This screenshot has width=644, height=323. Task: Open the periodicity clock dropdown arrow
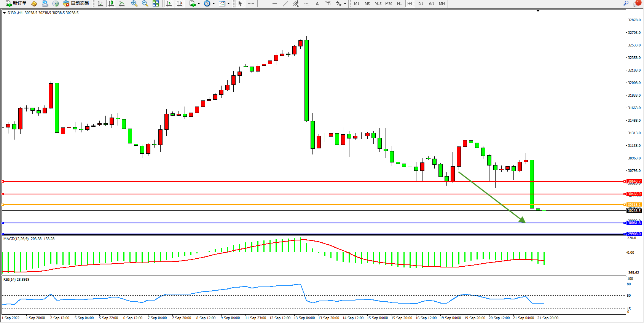(x=214, y=3)
